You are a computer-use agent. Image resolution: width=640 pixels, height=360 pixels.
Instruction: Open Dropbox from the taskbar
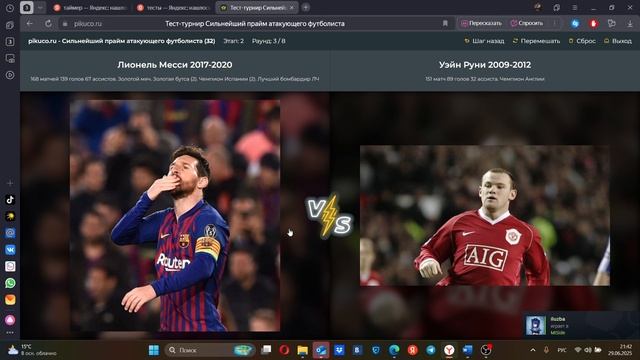click(339, 350)
